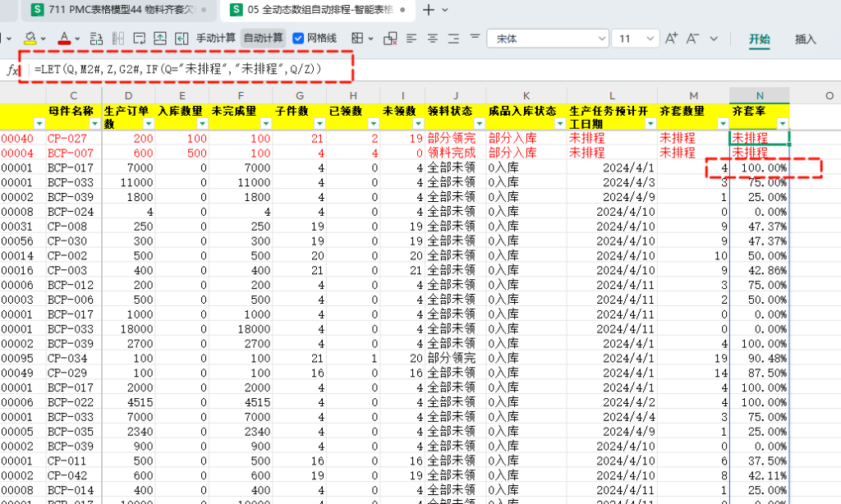841x504 pixels.
Task: Open the borders dropdown arrow
Action: point(370,39)
